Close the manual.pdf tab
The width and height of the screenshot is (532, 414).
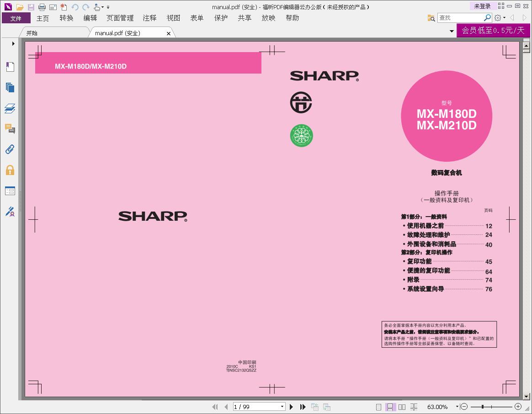[x=169, y=33]
